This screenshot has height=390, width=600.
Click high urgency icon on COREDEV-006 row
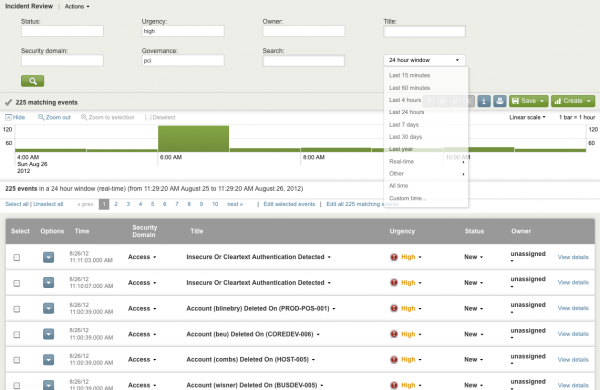click(x=394, y=334)
